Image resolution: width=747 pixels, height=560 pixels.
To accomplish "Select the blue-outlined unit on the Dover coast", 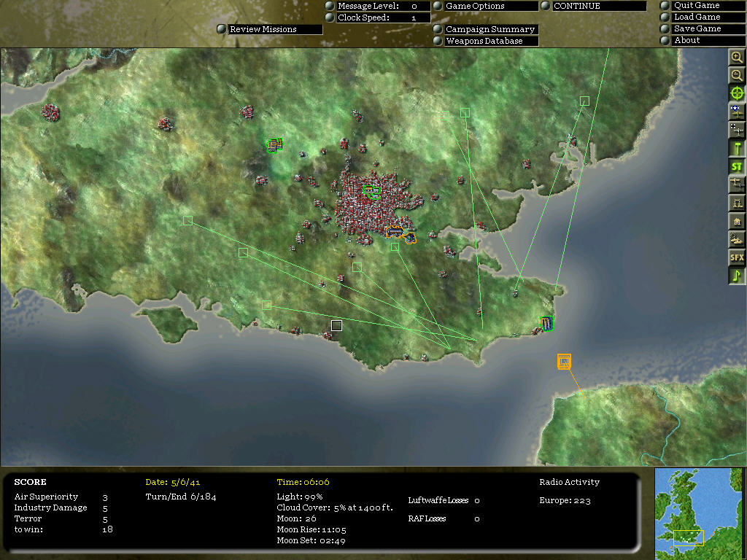I will (x=547, y=324).
